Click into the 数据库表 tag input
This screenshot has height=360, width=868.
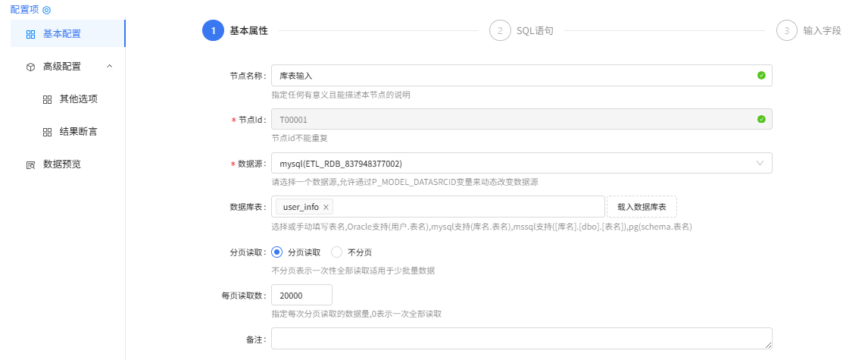tap(438, 207)
